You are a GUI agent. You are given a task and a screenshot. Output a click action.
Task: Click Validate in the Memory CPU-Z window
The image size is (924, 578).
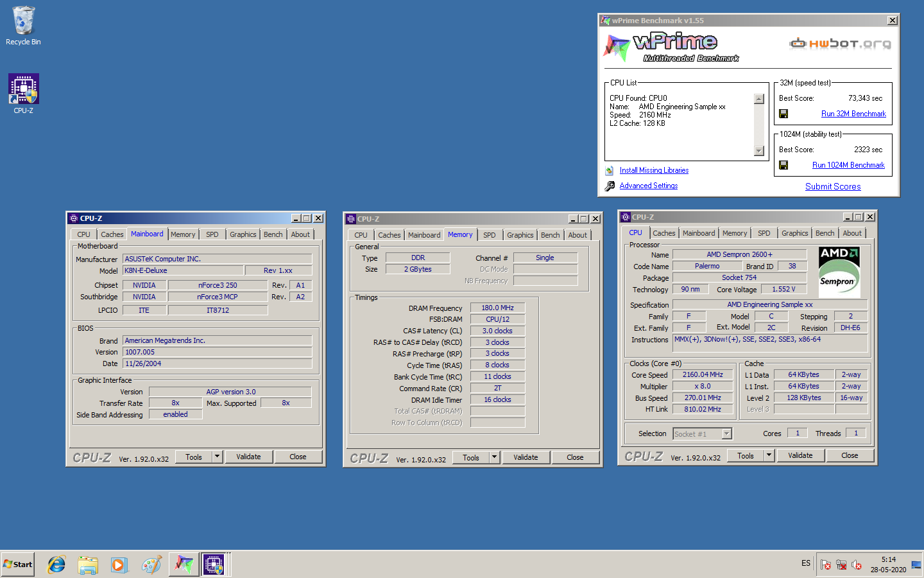526,457
